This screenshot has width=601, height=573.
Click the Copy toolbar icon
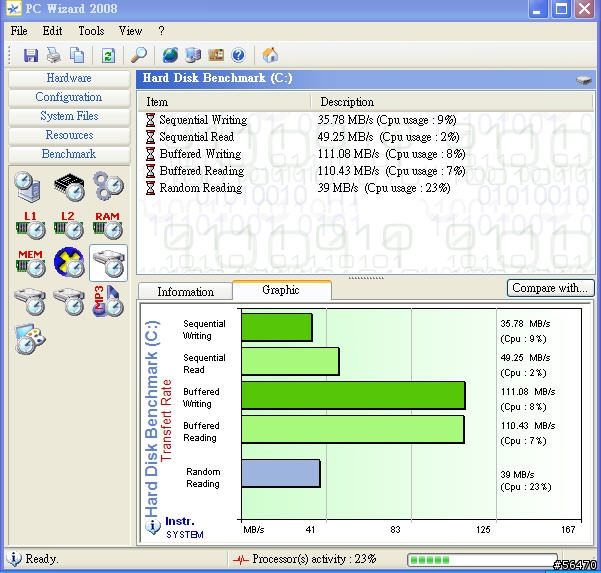coord(77,55)
